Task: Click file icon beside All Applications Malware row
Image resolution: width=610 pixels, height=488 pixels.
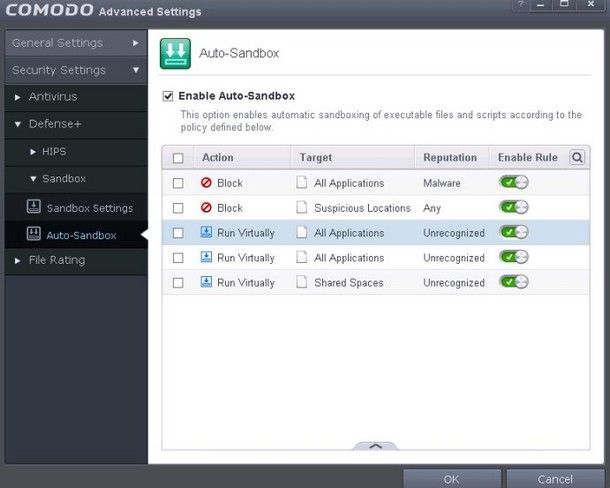Action: pos(301,183)
